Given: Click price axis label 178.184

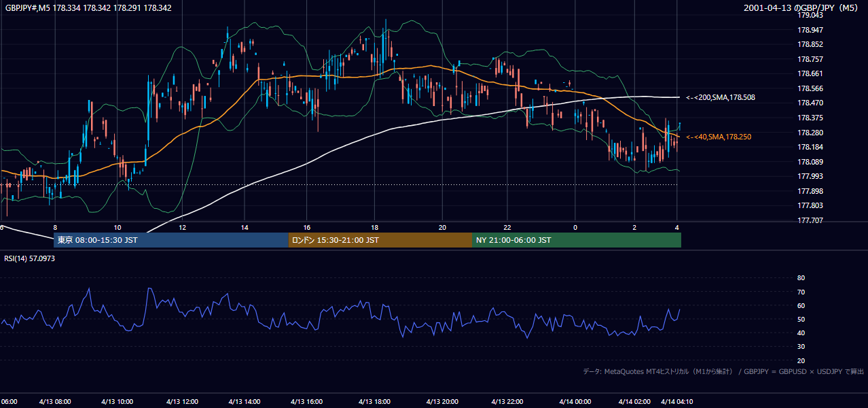Looking at the screenshot, I should click(x=810, y=147).
